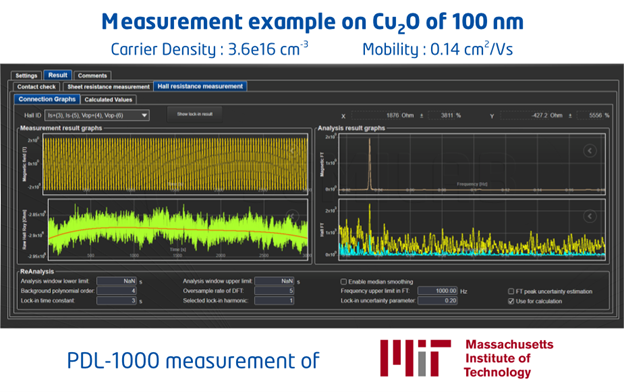624x392 pixels.
Task: Click 'Mobility : 0.14' text
Action: pos(437,49)
